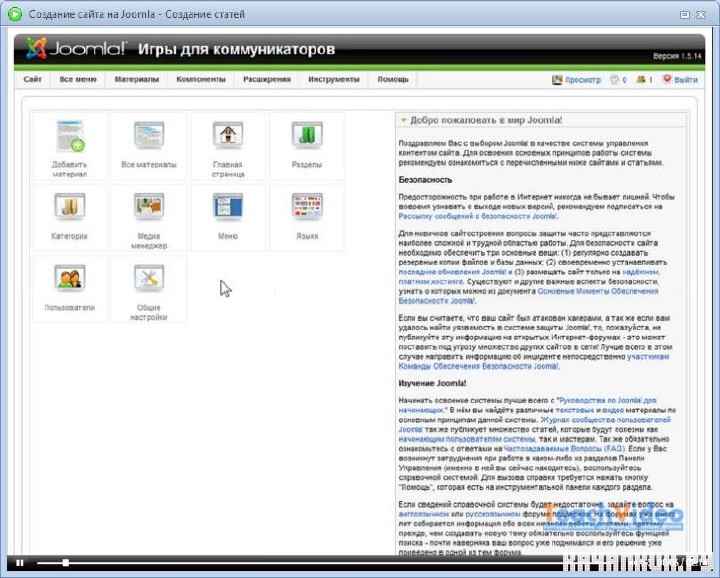The height and width of the screenshot is (578, 720).
Task: Click the Выйти logout link
Action: tap(681, 80)
